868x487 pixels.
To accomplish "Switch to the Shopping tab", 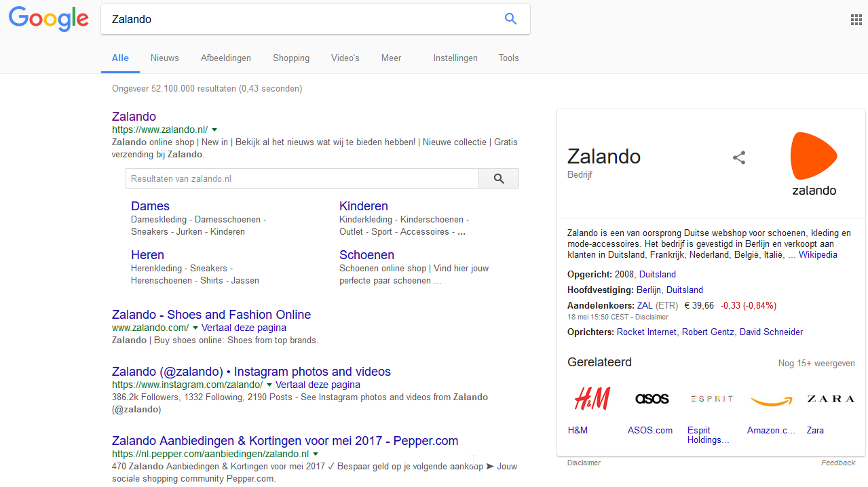I will (x=291, y=58).
